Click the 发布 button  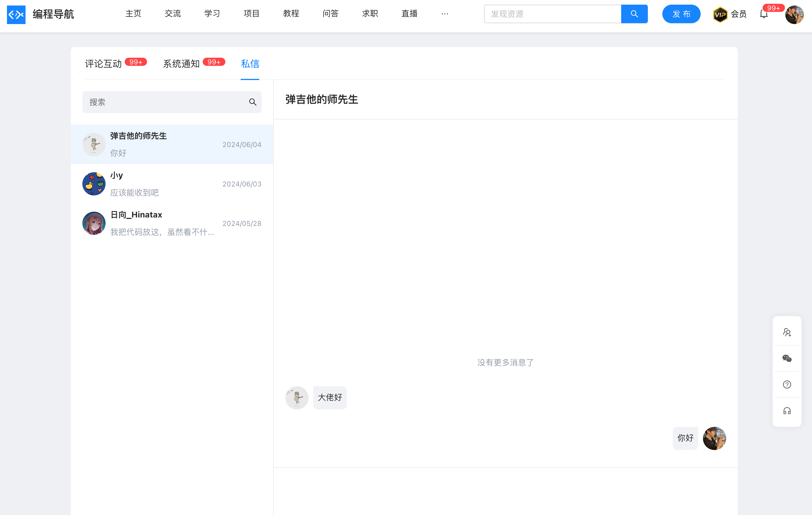coord(681,14)
